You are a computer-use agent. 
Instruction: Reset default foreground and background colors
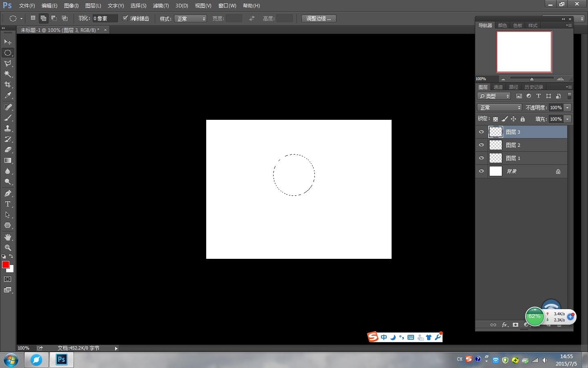point(4,256)
